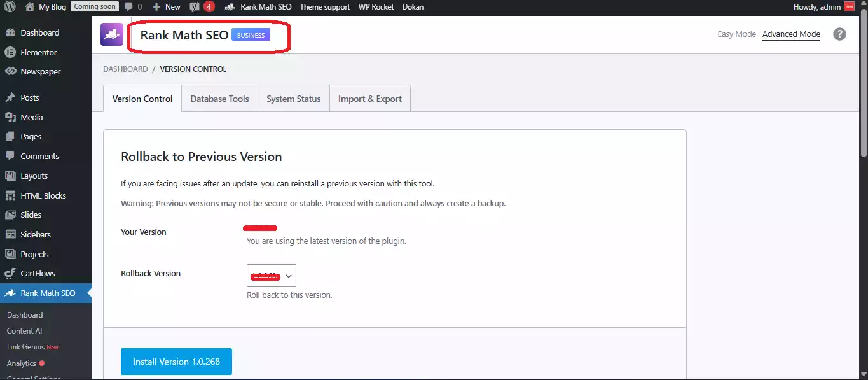Image resolution: width=868 pixels, height=380 pixels.
Task: Click New text in admin bar
Action: (172, 7)
